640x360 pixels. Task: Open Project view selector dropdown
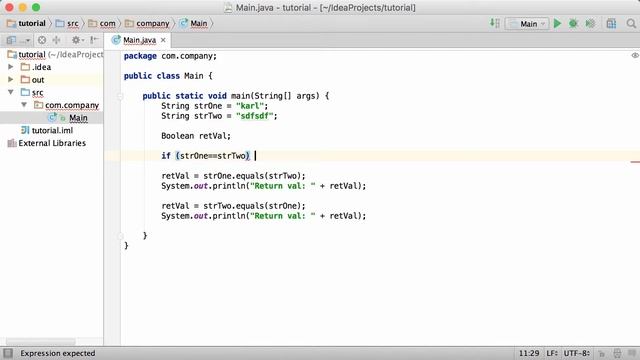click(18, 40)
